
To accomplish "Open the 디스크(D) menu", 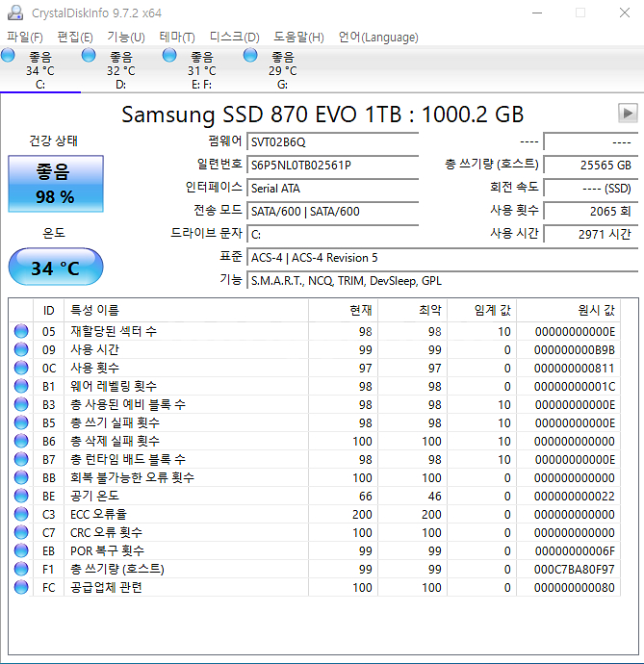I will point(234,38).
